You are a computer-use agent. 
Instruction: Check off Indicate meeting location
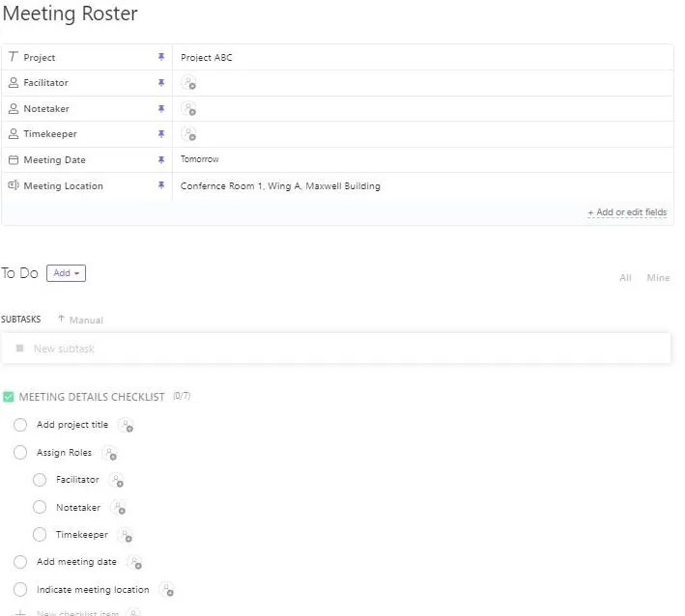(20, 589)
